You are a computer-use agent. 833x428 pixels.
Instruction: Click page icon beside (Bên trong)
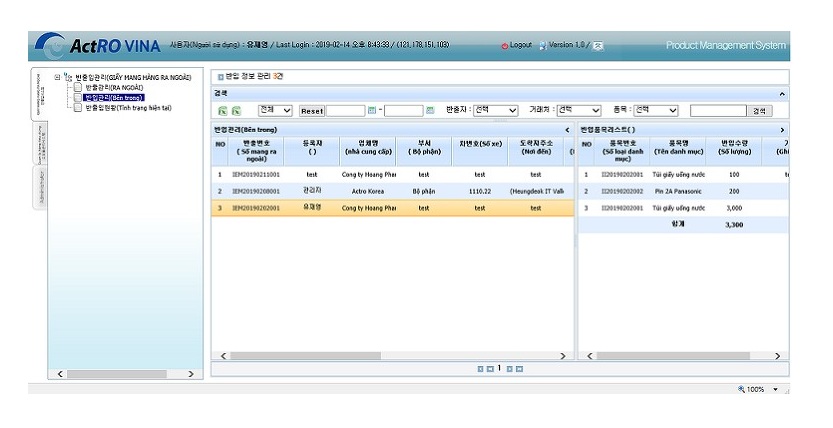[78, 98]
